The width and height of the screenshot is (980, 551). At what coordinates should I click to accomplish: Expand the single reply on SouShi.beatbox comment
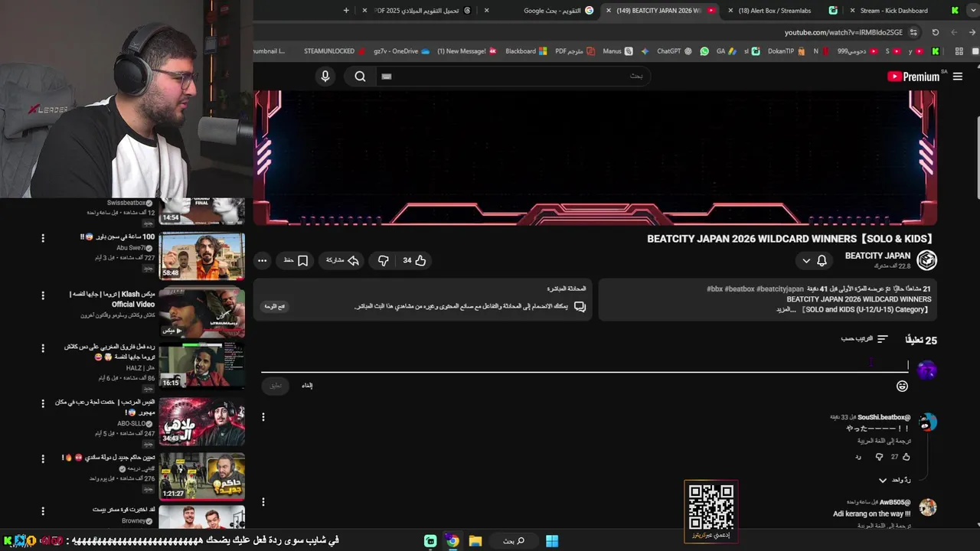(x=896, y=480)
